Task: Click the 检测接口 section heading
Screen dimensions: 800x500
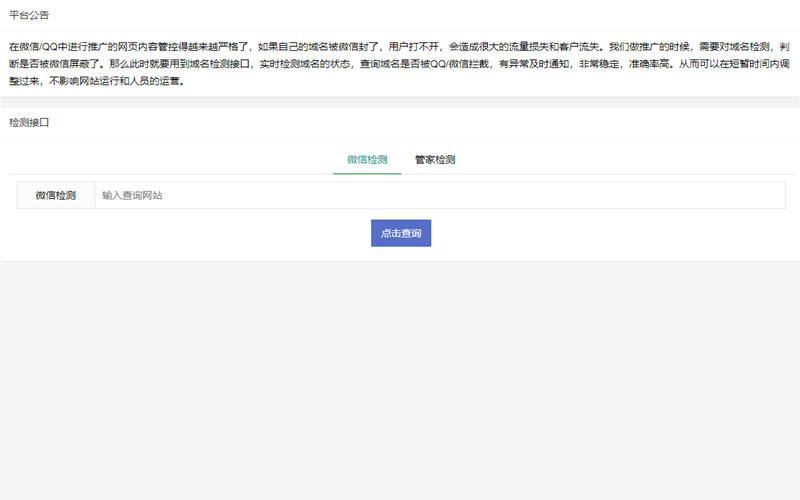Action: (x=29, y=122)
